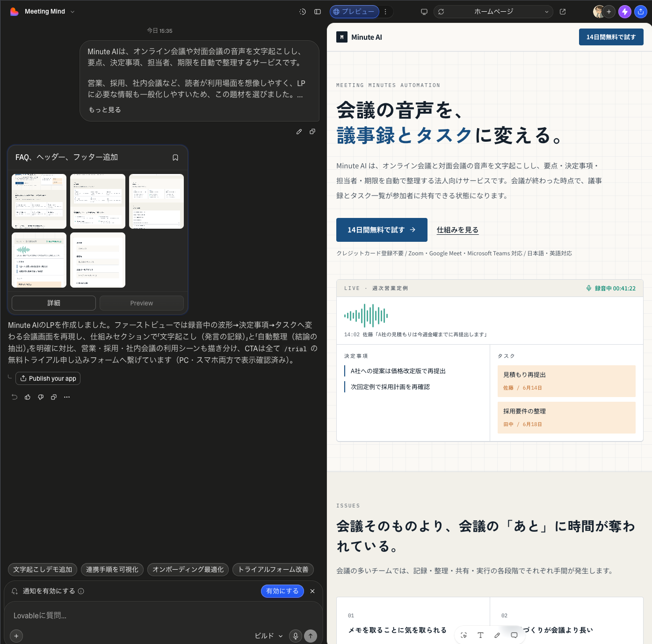
Task: Click the green audio waveform graphic
Action: (x=366, y=316)
